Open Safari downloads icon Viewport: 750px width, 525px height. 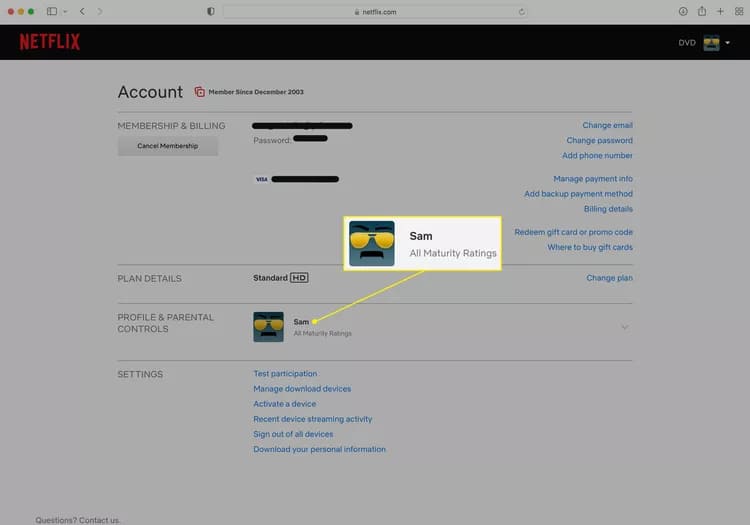(x=683, y=11)
